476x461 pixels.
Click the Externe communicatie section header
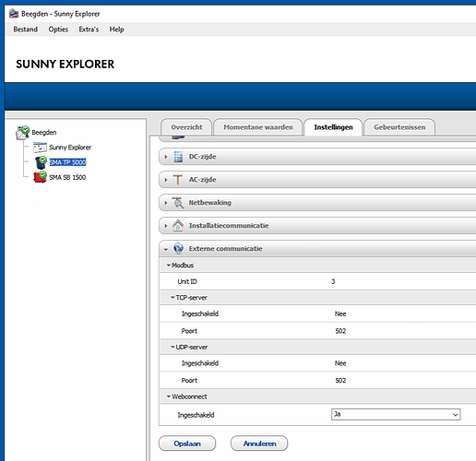pos(317,248)
